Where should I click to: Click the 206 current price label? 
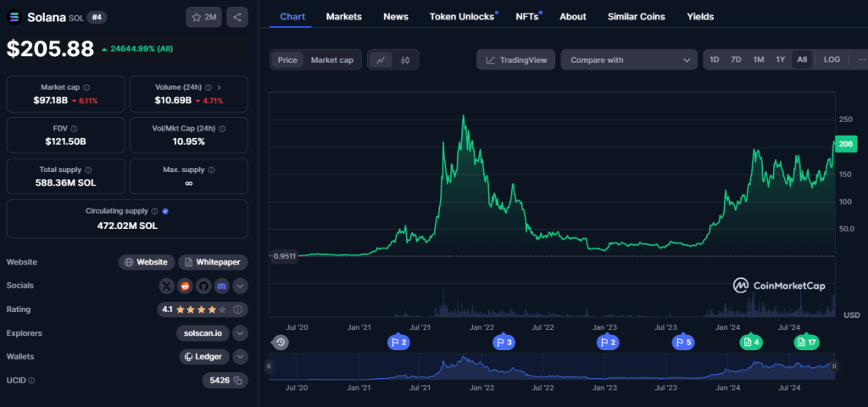click(x=845, y=144)
